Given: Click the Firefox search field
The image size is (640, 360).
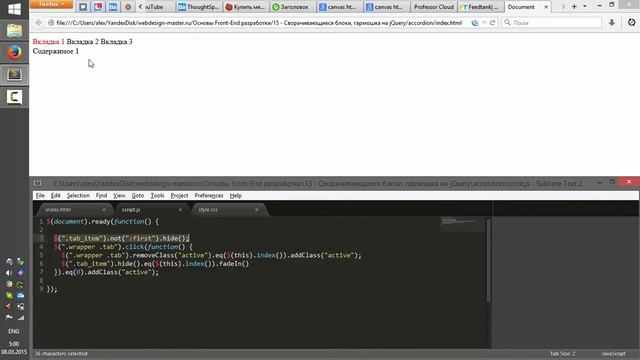Looking at the screenshot, I should 551,23.
